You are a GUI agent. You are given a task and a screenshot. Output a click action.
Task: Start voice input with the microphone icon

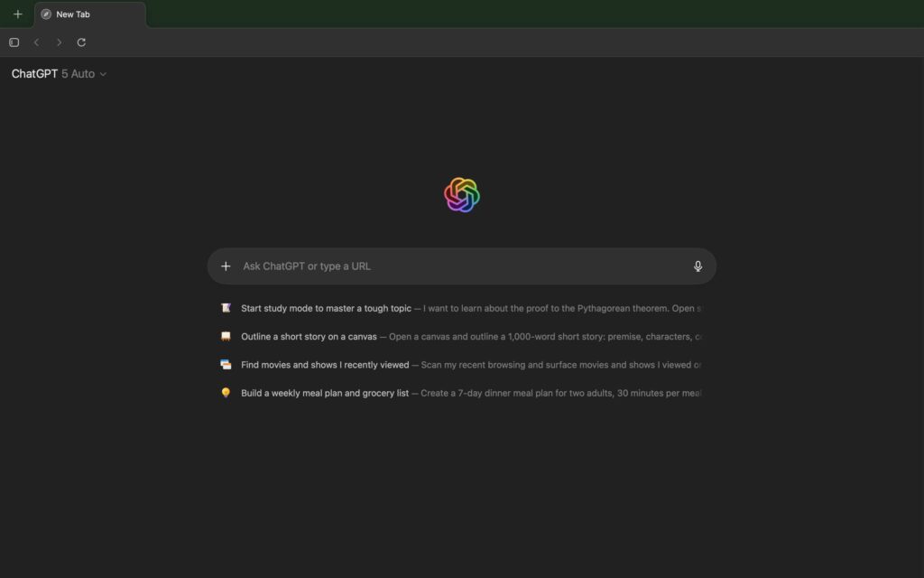[698, 266]
